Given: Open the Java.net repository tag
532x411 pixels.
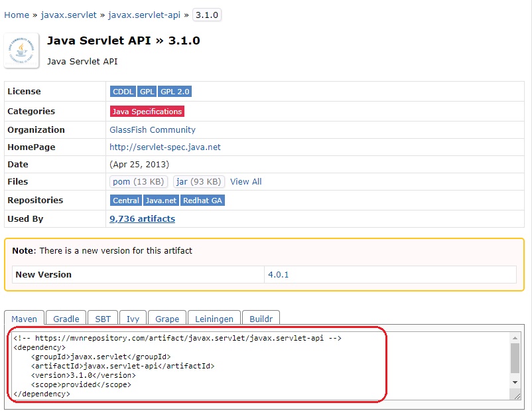Looking at the screenshot, I should click(x=161, y=201).
